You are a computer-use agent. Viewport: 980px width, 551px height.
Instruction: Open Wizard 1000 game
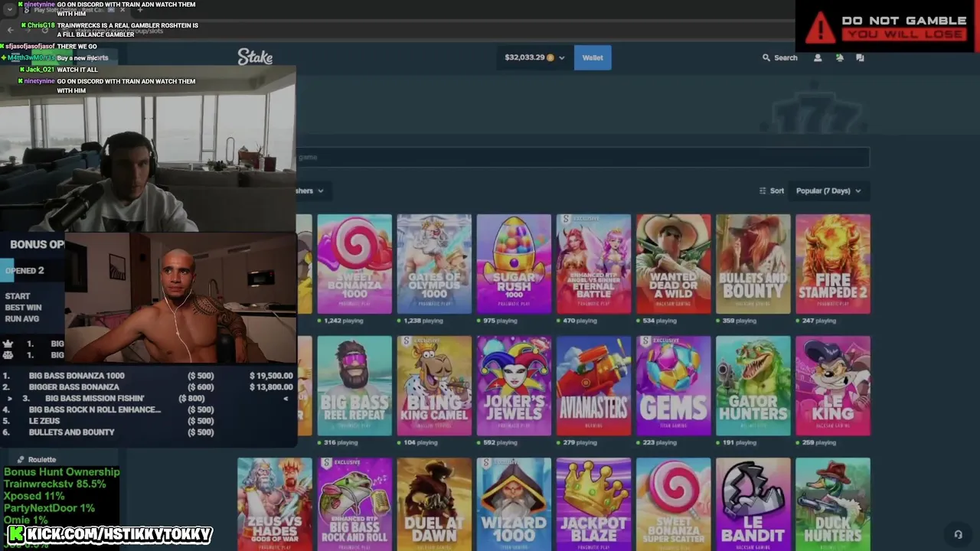coord(514,504)
